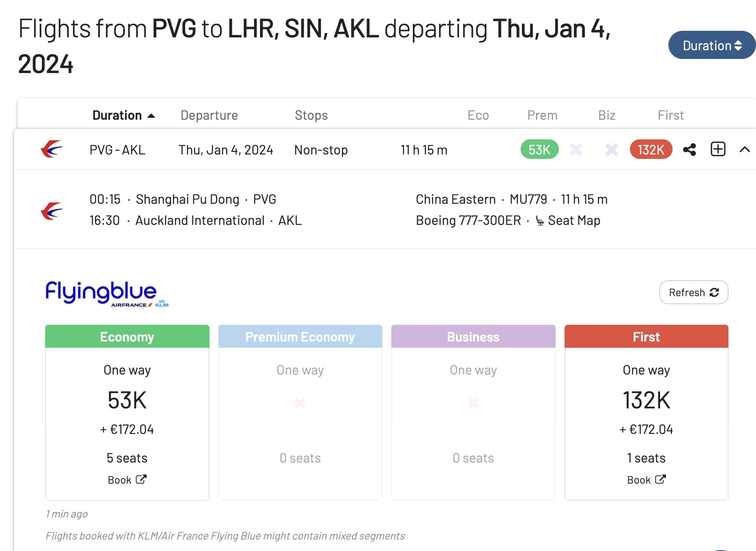
Task: Click '16:30' Auckland arrival time
Action: pyautogui.click(x=105, y=220)
